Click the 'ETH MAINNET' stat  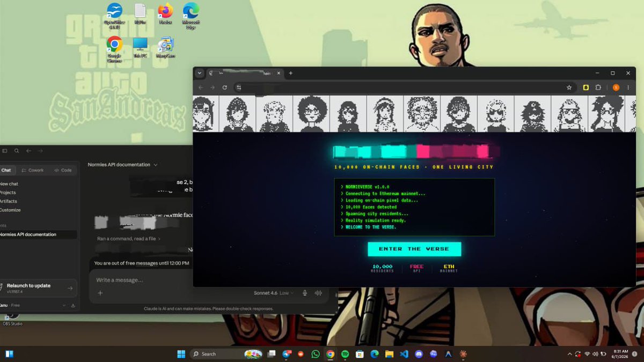[x=449, y=268]
